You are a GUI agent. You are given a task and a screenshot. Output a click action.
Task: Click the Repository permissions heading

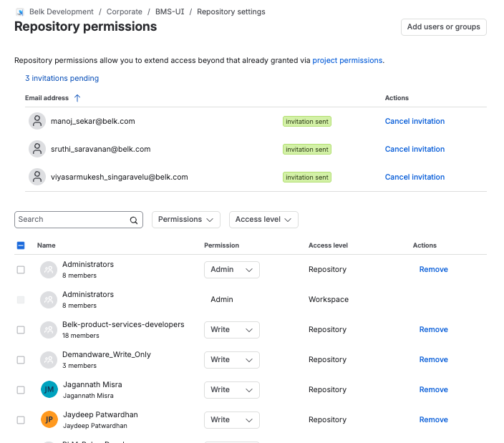[85, 26]
